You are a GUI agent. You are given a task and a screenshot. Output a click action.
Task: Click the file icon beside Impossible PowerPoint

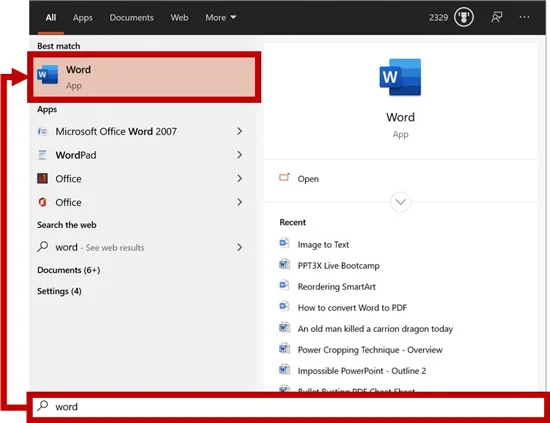pyautogui.click(x=284, y=369)
